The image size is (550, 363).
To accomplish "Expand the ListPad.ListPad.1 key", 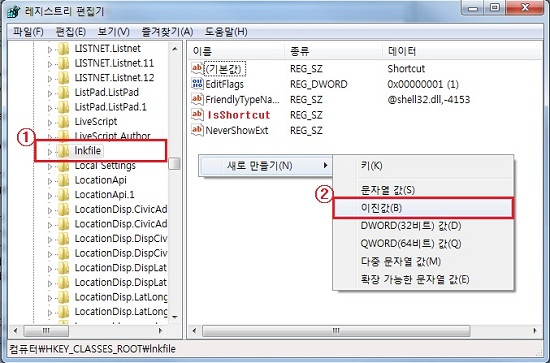I will [x=50, y=108].
